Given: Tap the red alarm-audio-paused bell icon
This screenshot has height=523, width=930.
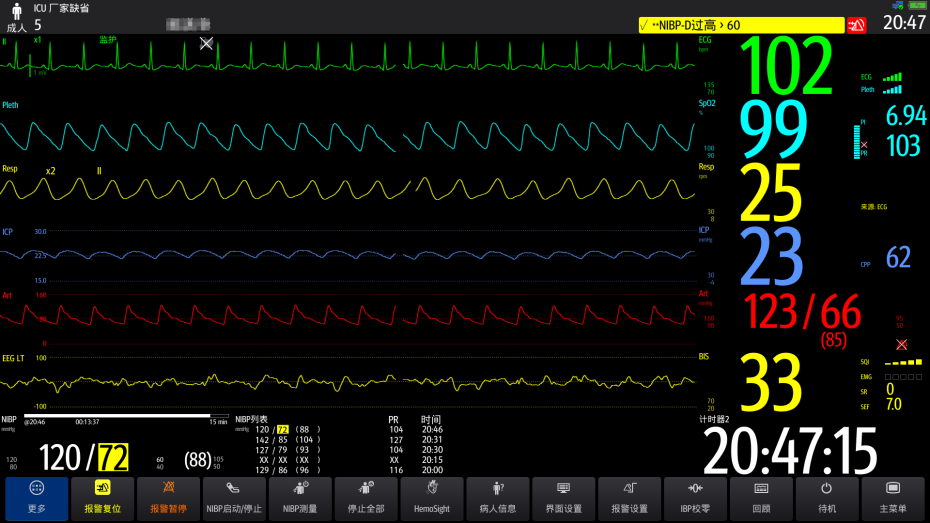Looking at the screenshot, I should click(x=856, y=25).
